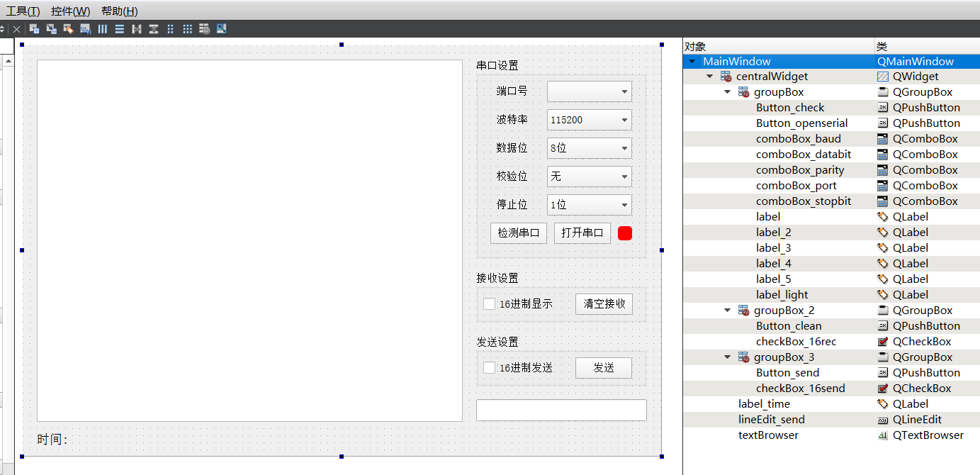Viewport: 980px width, 475px height.
Task: Click QLabel icon in label_light row
Action: coord(883,295)
